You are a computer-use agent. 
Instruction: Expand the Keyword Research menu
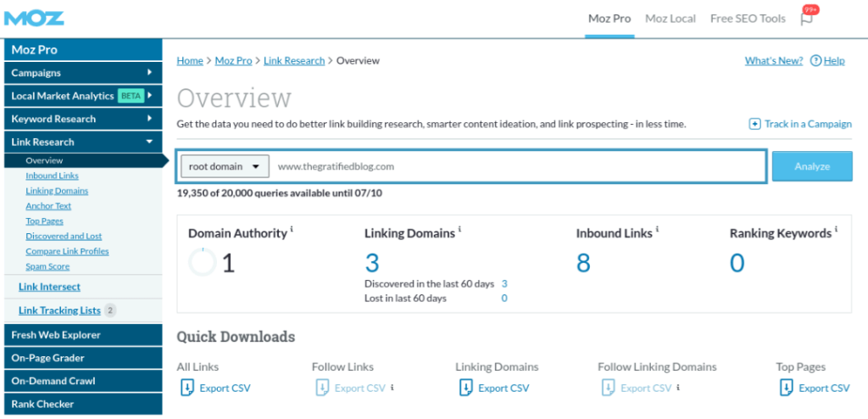[x=83, y=119]
